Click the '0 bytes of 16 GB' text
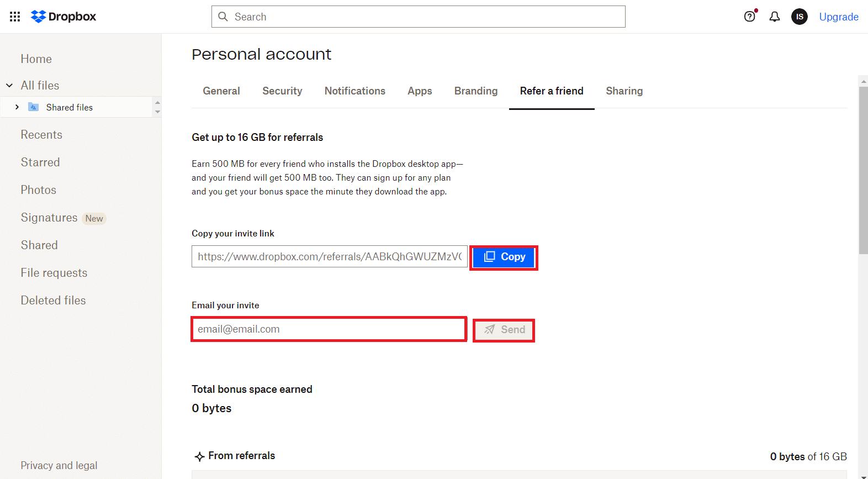This screenshot has width=868, height=479. point(808,457)
